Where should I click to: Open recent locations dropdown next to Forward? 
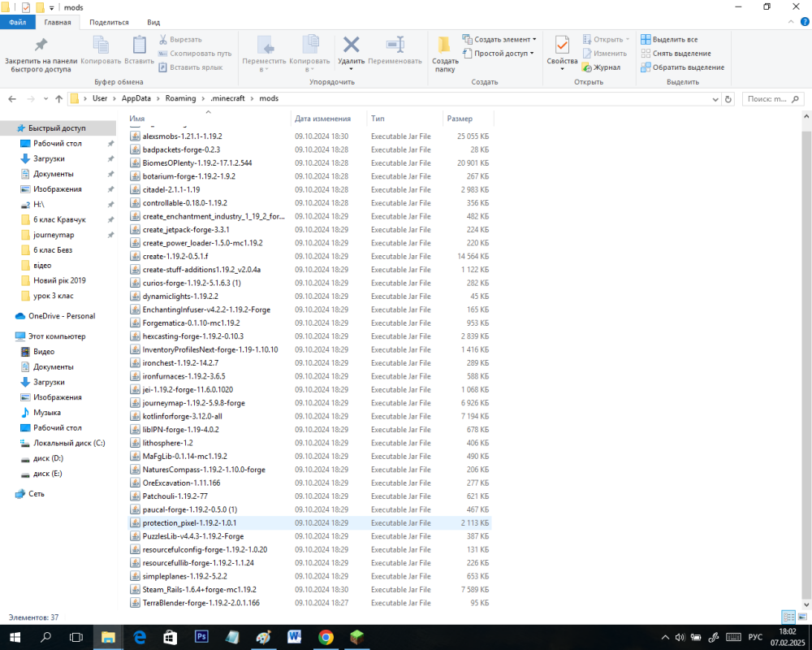45,98
